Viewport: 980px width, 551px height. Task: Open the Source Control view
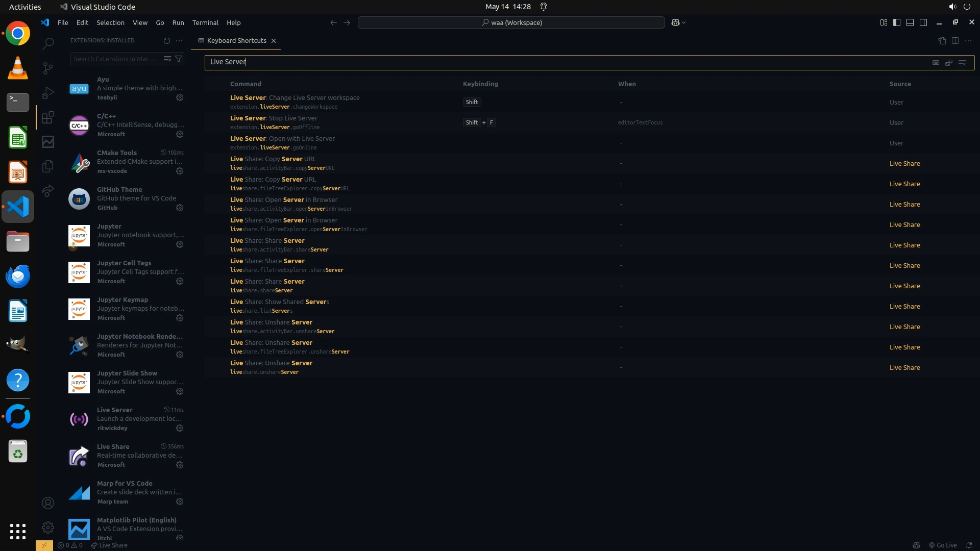(x=48, y=68)
